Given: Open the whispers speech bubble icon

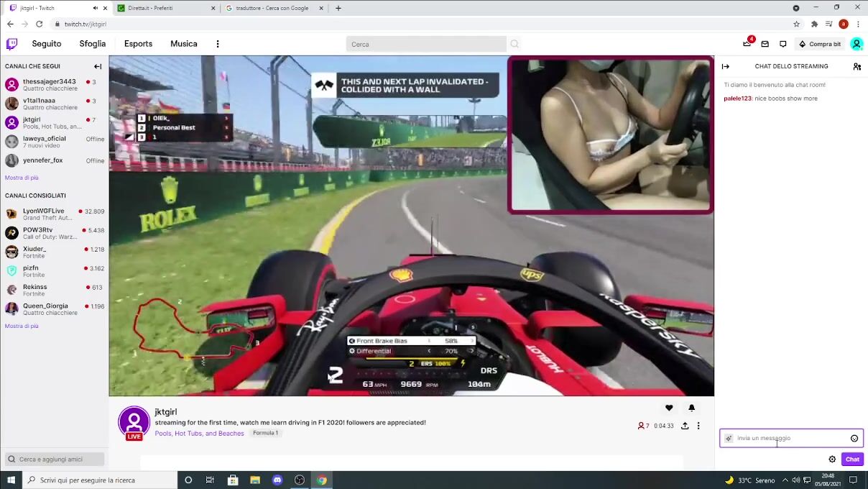Looking at the screenshot, I should [x=783, y=44].
